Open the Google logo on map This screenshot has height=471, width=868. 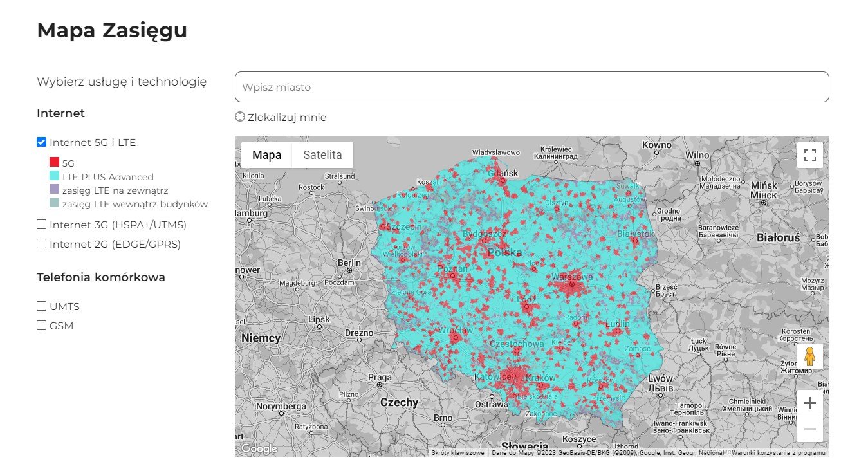[259, 448]
